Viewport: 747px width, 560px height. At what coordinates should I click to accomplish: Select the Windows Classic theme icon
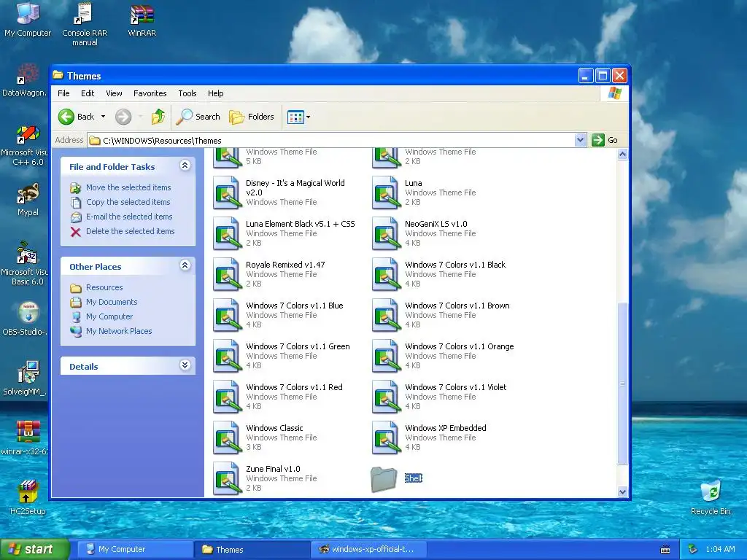tap(226, 438)
